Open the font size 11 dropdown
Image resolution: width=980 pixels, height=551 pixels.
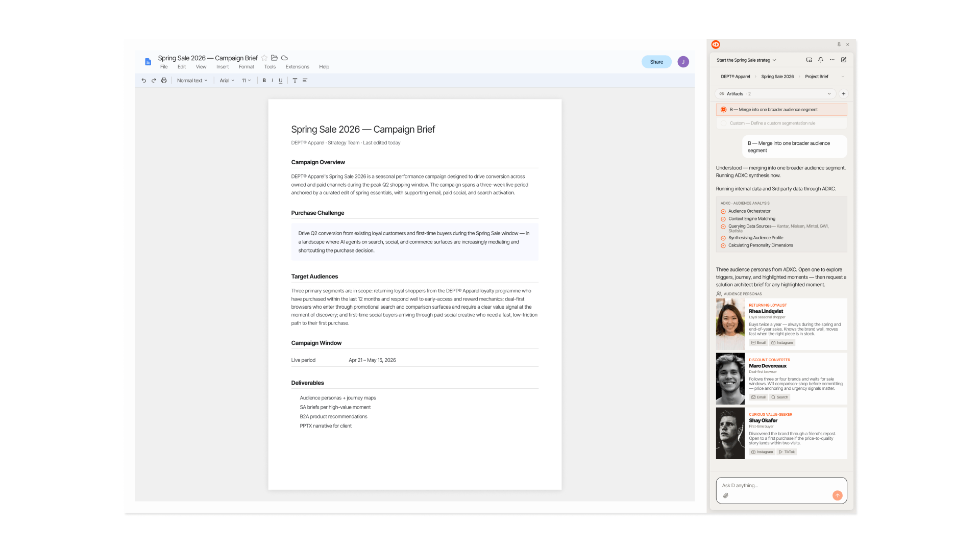pos(246,81)
